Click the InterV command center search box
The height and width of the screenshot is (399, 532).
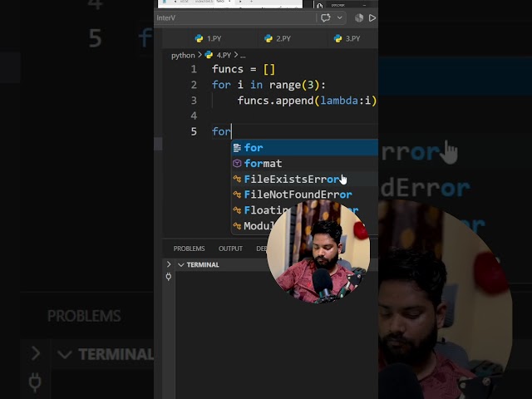click(x=234, y=18)
